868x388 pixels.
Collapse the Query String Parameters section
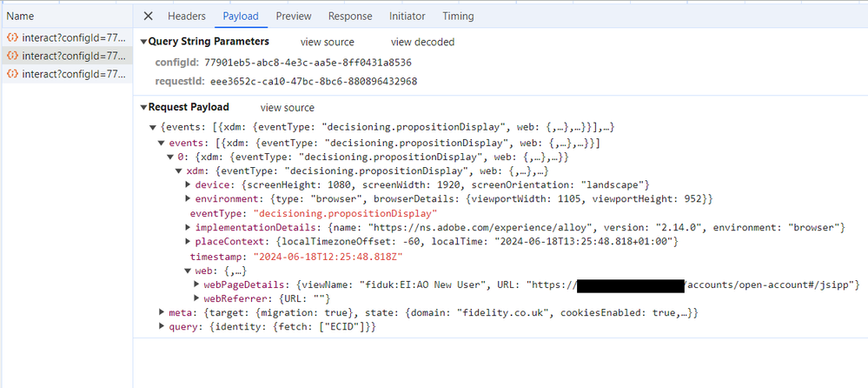tap(143, 42)
